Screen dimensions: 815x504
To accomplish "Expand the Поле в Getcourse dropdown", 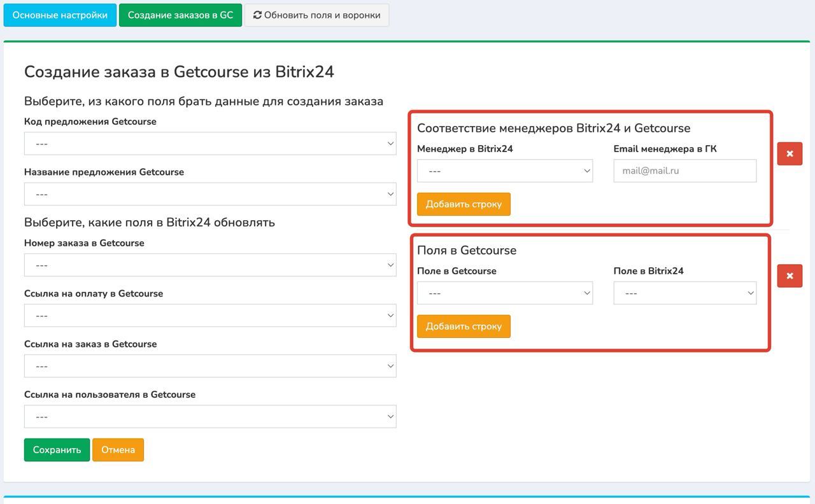I will point(504,293).
